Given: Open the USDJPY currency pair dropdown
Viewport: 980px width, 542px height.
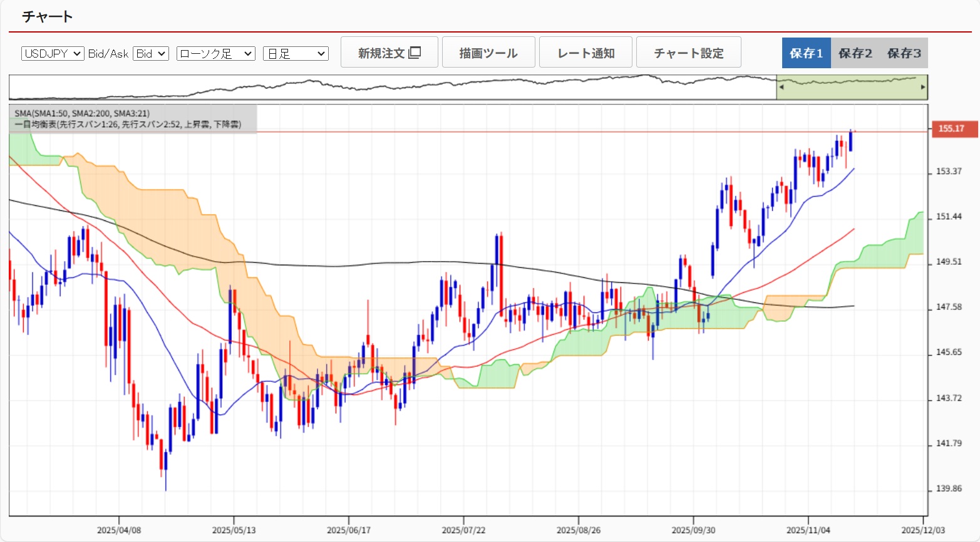Looking at the screenshot, I should click(x=53, y=54).
